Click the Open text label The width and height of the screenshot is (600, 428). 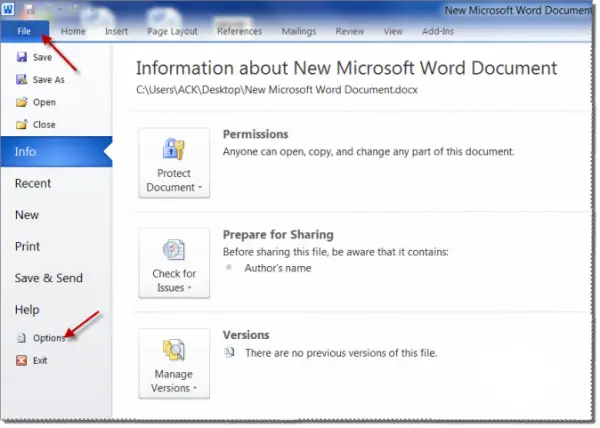click(44, 103)
